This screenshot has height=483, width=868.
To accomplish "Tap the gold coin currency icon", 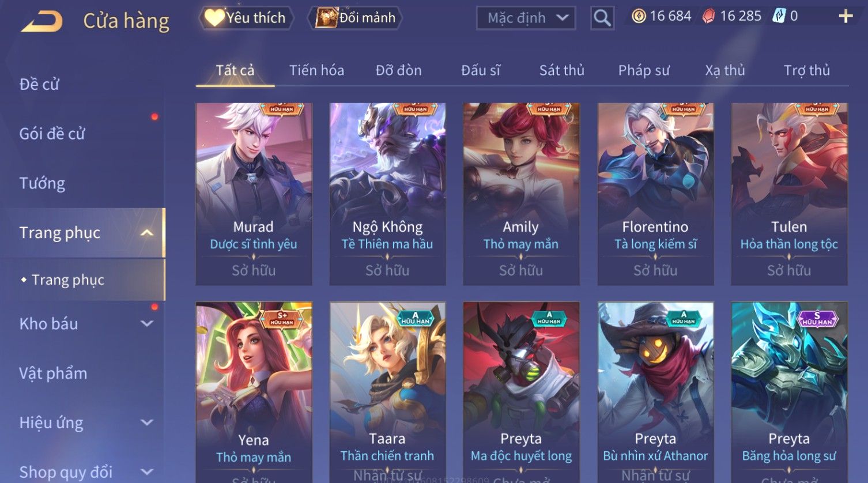I will pyautogui.click(x=639, y=16).
